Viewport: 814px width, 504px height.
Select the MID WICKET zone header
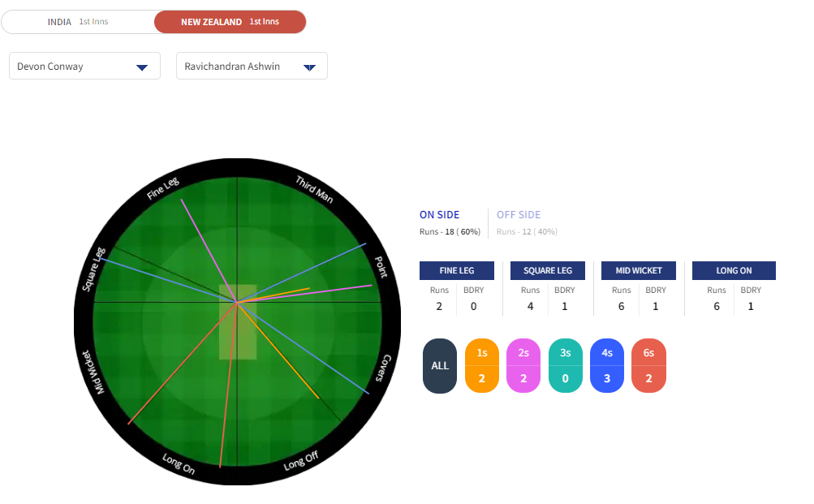(x=638, y=270)
